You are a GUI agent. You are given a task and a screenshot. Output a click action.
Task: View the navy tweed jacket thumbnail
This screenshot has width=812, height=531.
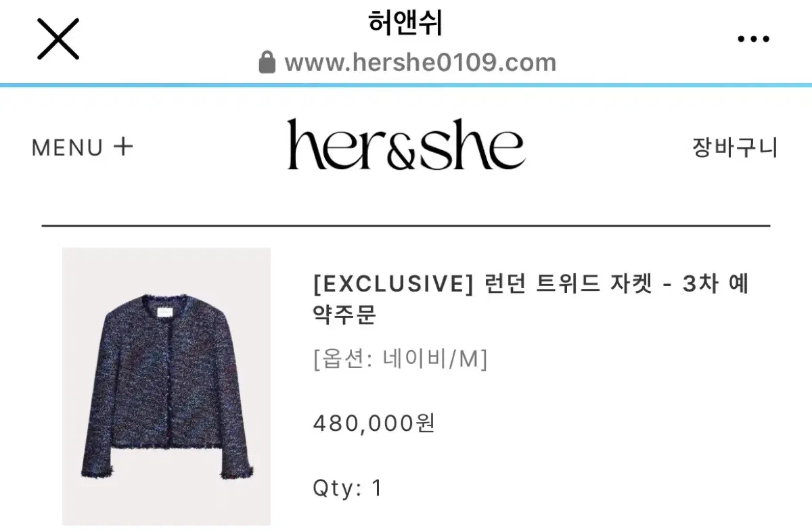point(166,386)
